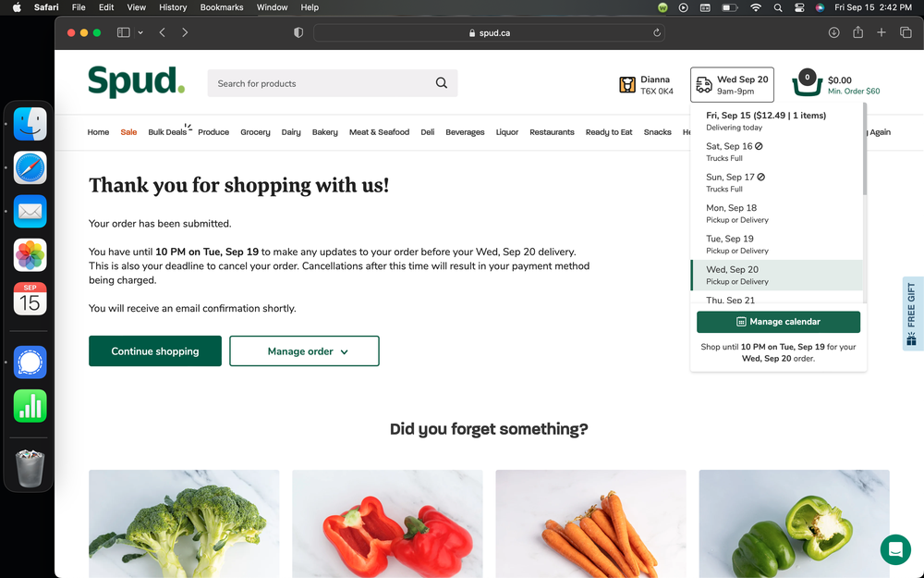Reload page with the refresh icon
The image size is (924, 578).
pyautogui.click(x=657, y=32)
